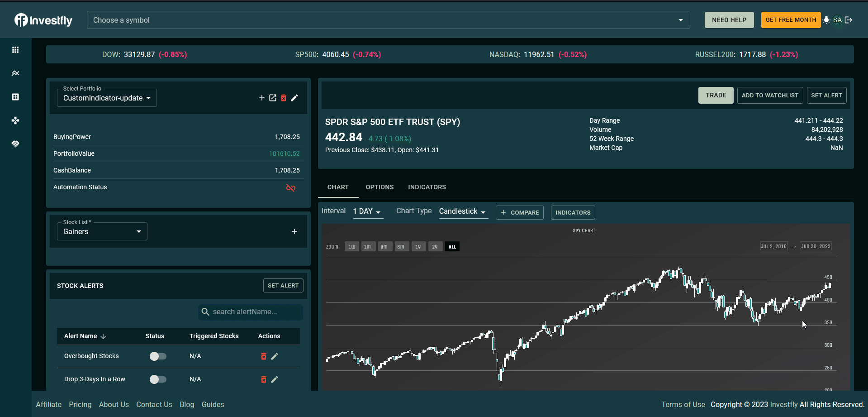Change the Candlestick chart type dropdown

click(463, 211)
